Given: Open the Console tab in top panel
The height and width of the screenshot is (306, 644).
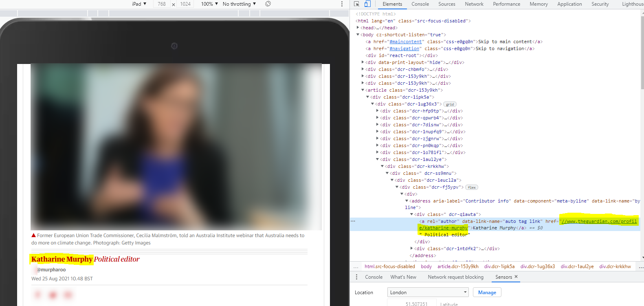Looking at the screenshot, I should 420,4.
